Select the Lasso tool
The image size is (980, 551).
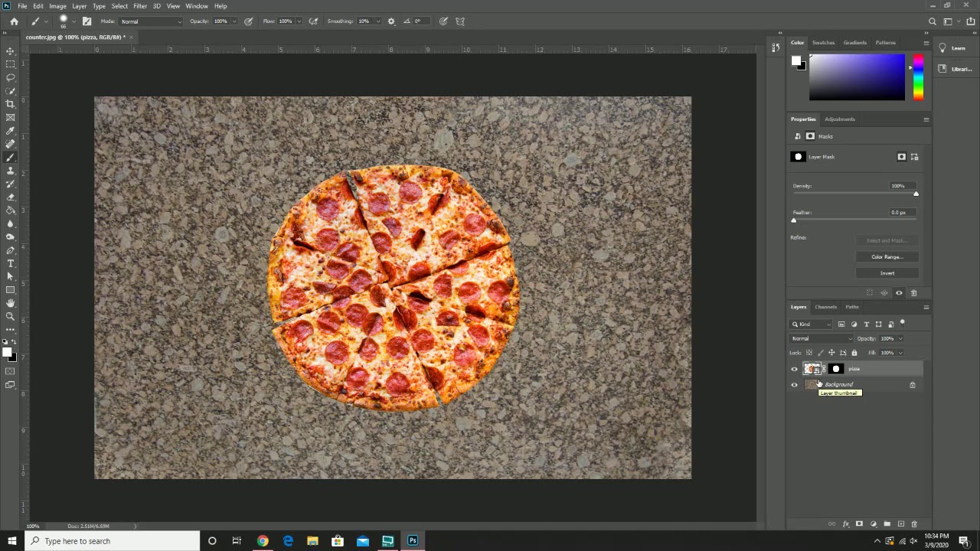10,77
